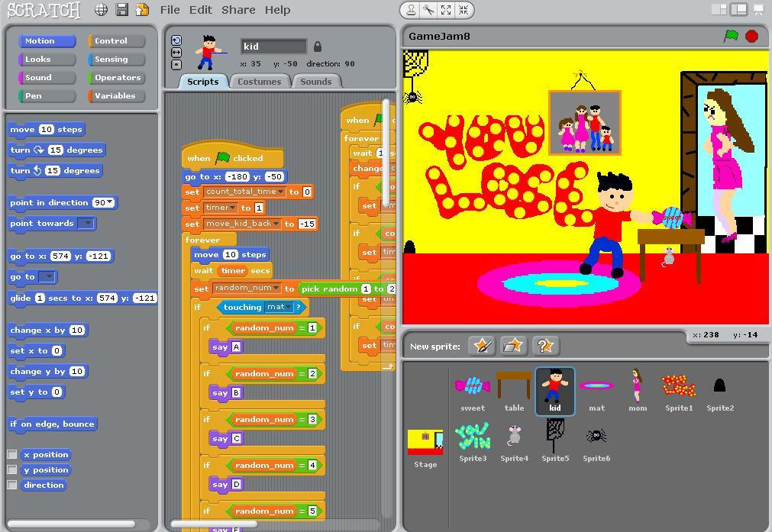Viewport: 772px width, 532px height.
Task: Open the Edit menu
Action: (x=200, y=10)
